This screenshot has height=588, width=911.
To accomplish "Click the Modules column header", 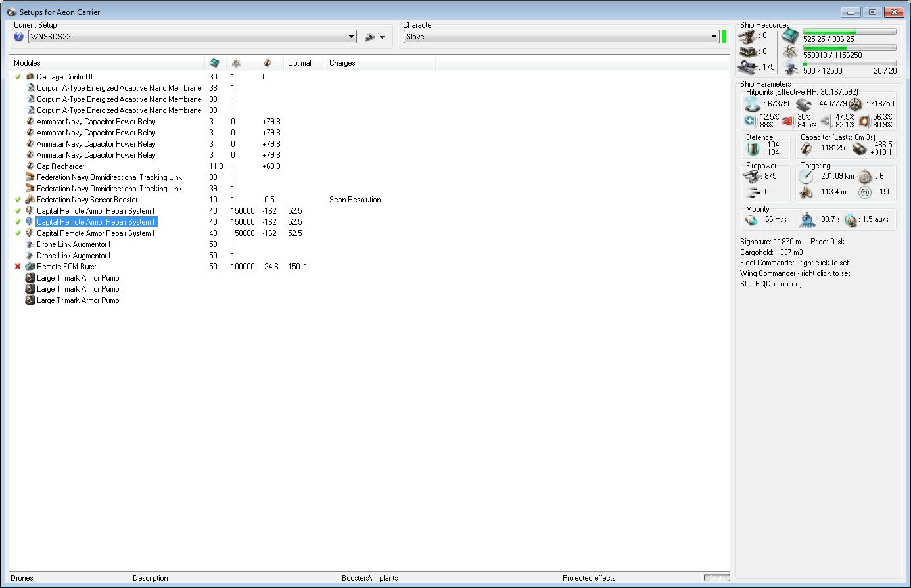I will pos(107,63).
